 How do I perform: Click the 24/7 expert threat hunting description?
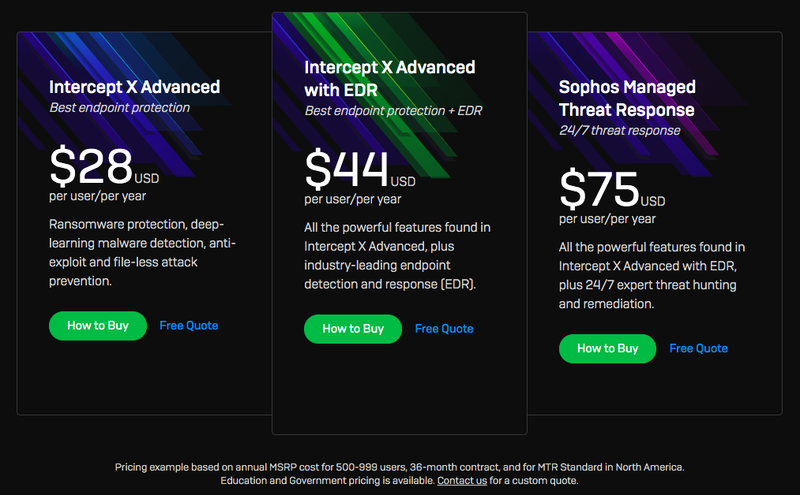pyautogui.click(x=652, y=276)
